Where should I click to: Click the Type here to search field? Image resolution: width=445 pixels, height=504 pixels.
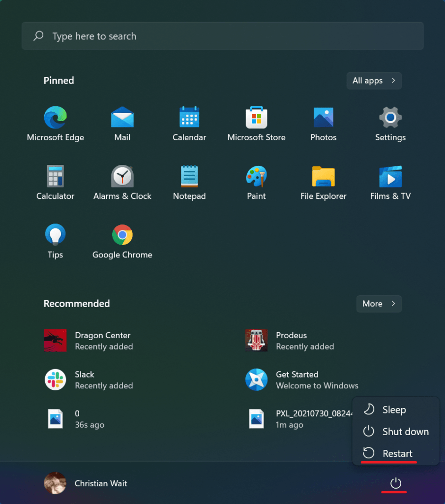point(222,36)
